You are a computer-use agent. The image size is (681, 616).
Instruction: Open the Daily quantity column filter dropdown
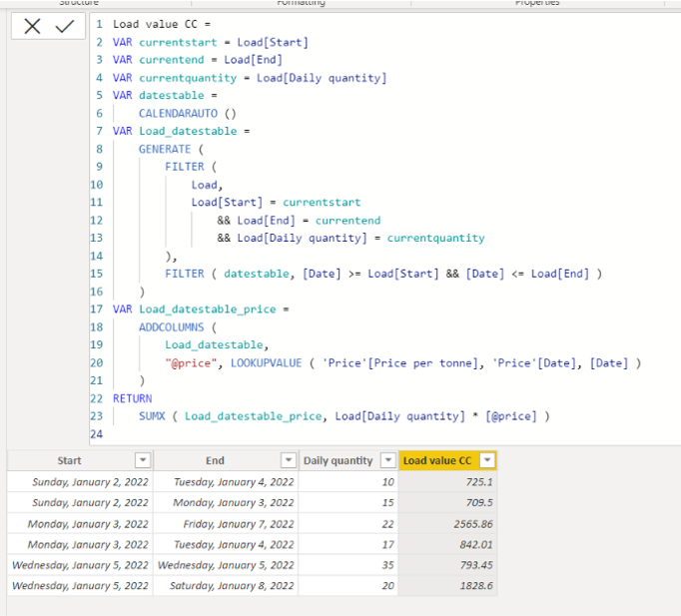pos(387,460)
